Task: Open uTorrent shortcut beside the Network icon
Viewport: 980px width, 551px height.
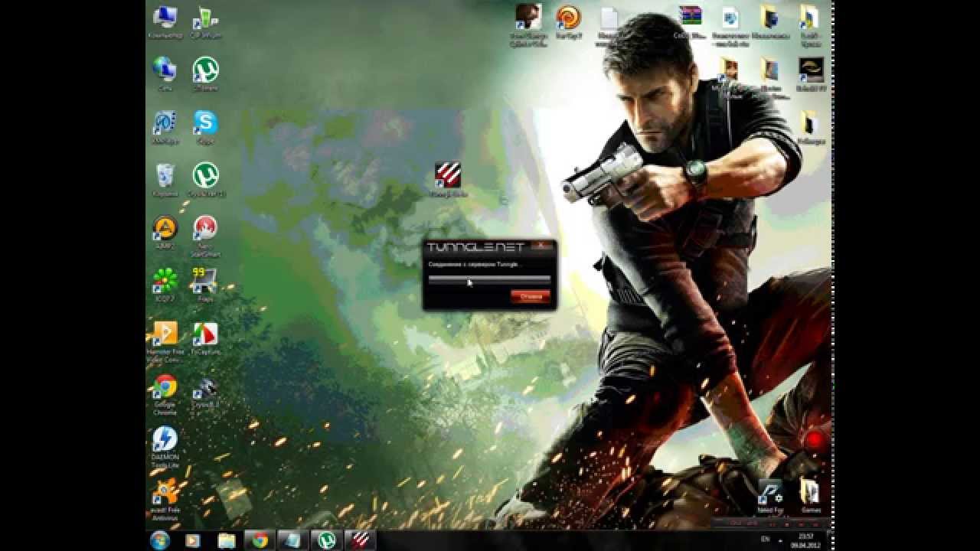Action: 205,74
